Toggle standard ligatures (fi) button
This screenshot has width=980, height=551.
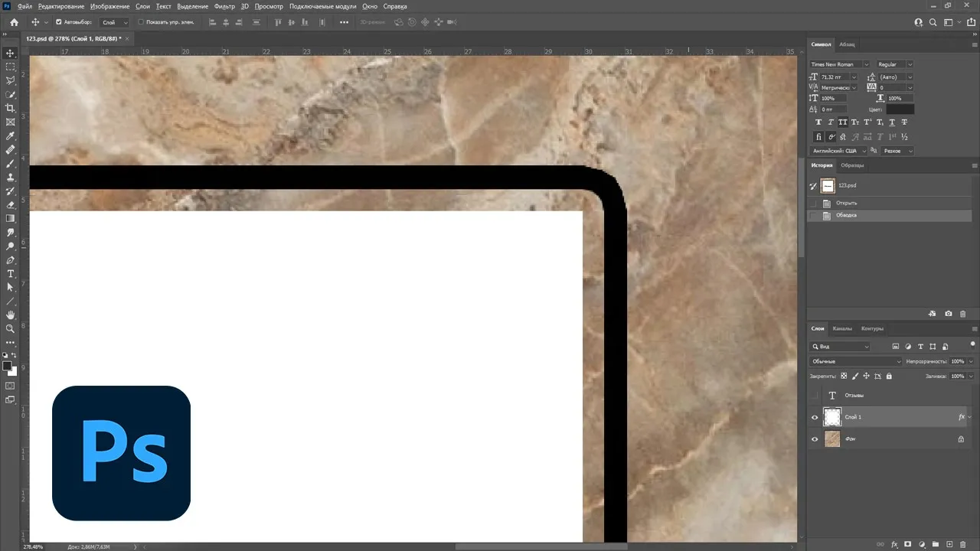point(818,137)
